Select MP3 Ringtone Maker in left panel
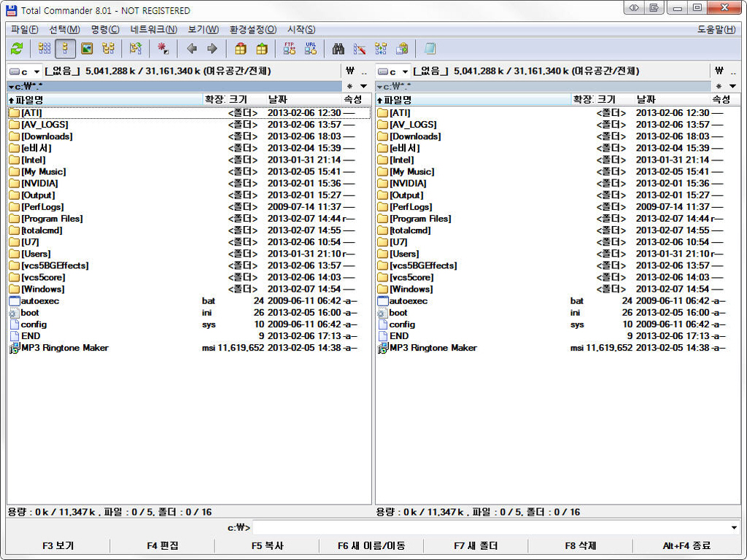This screenshot has width=747, height=560. coord(189,348)
